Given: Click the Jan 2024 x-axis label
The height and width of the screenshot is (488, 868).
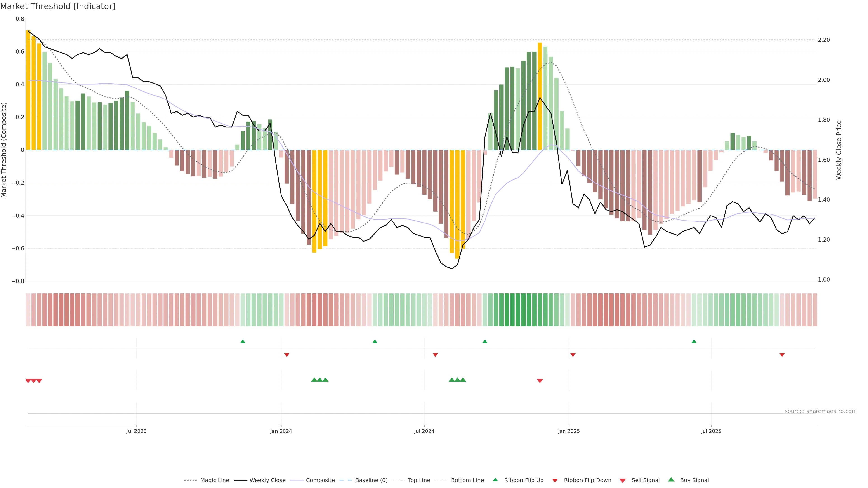Looking at the screenshot, I should 281,431.
